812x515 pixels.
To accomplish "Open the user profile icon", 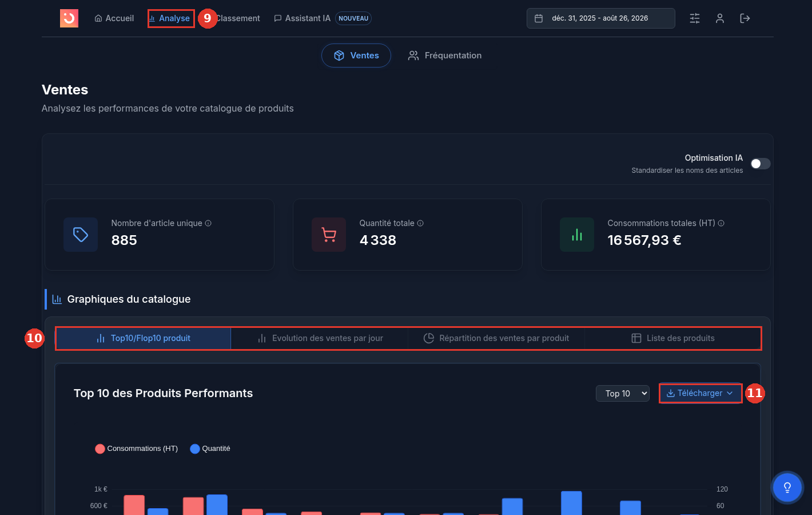I will (x=720, y=18).
